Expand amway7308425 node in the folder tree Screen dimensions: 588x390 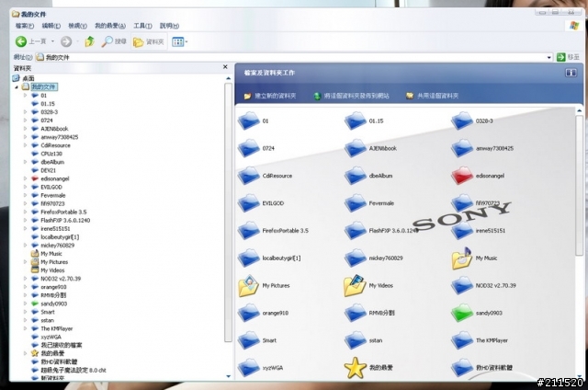pyautogui.click(x=25, y=137)
